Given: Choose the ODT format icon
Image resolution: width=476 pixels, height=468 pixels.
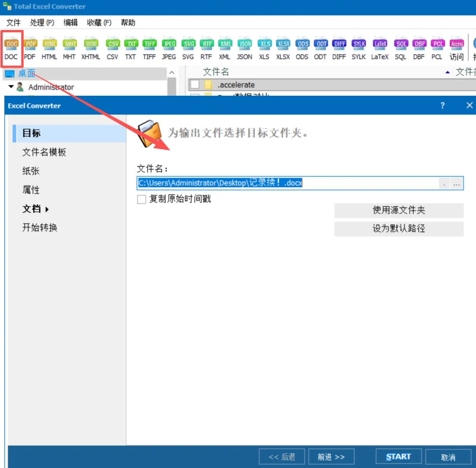Looking at the screenshot, I should 320,49.
